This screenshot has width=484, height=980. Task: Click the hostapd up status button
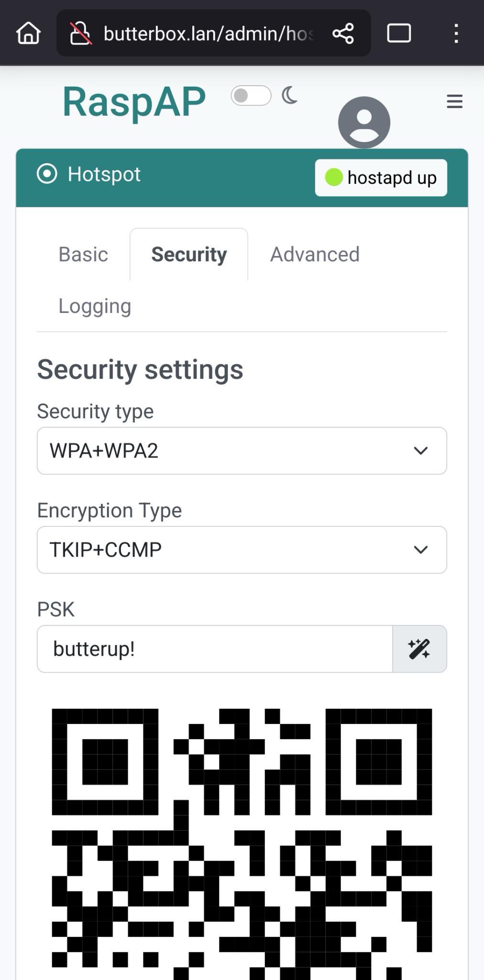(381, 178)
